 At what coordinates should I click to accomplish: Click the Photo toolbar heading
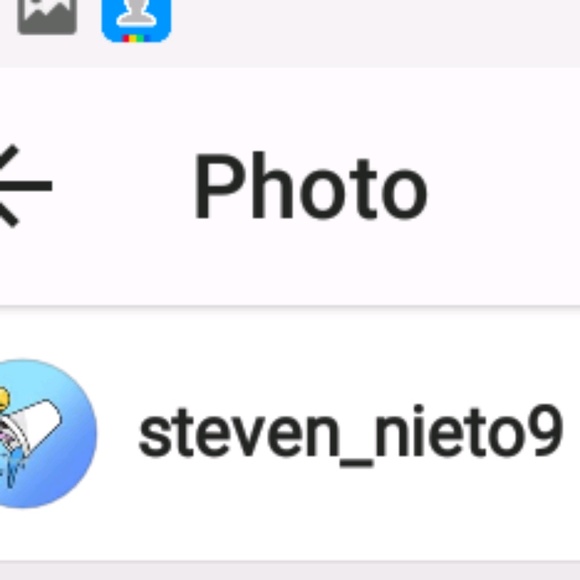[311, 186]
